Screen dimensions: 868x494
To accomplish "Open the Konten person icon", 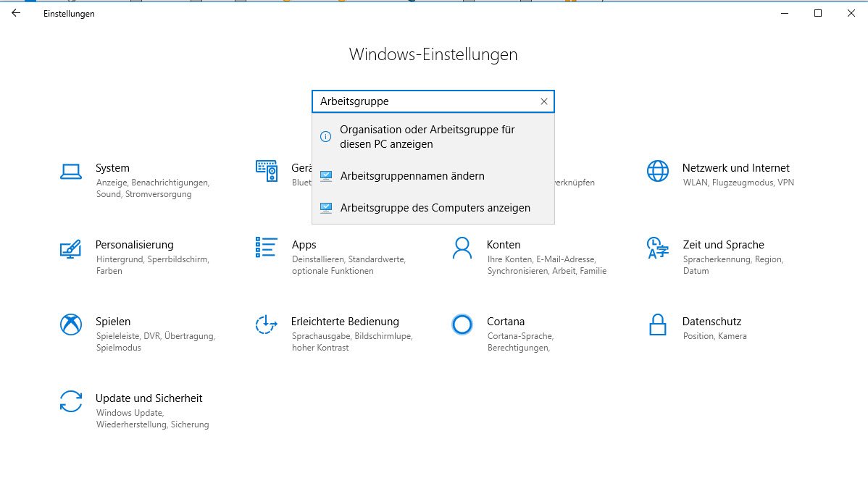I will [x=462, y=248].
